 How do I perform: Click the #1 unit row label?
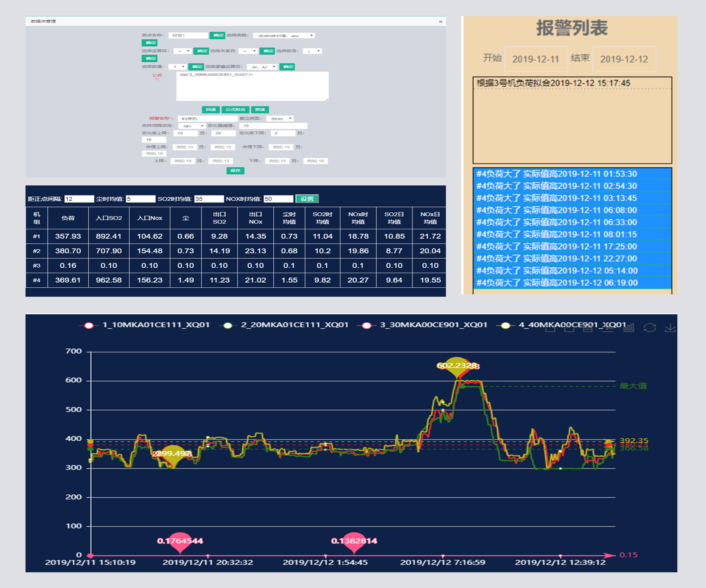(x=36, y=236)
